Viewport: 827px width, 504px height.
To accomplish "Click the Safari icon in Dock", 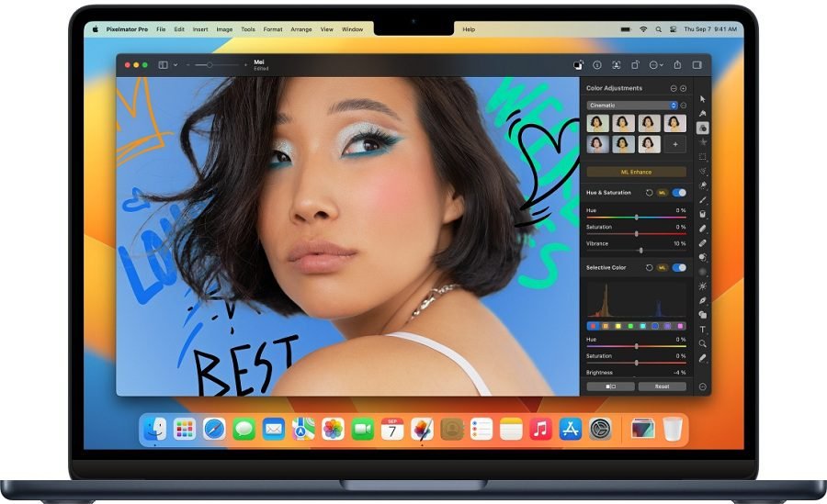I will pos(214,429).
